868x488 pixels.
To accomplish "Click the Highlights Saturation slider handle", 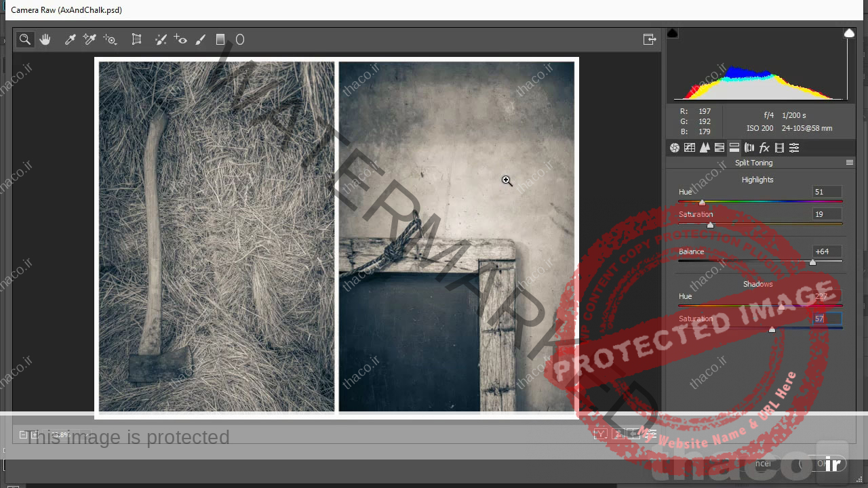I will click(710, 224).
